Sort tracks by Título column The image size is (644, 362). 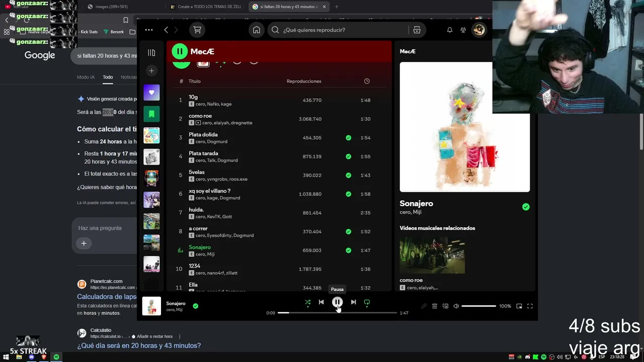click(x=195, y=81)
